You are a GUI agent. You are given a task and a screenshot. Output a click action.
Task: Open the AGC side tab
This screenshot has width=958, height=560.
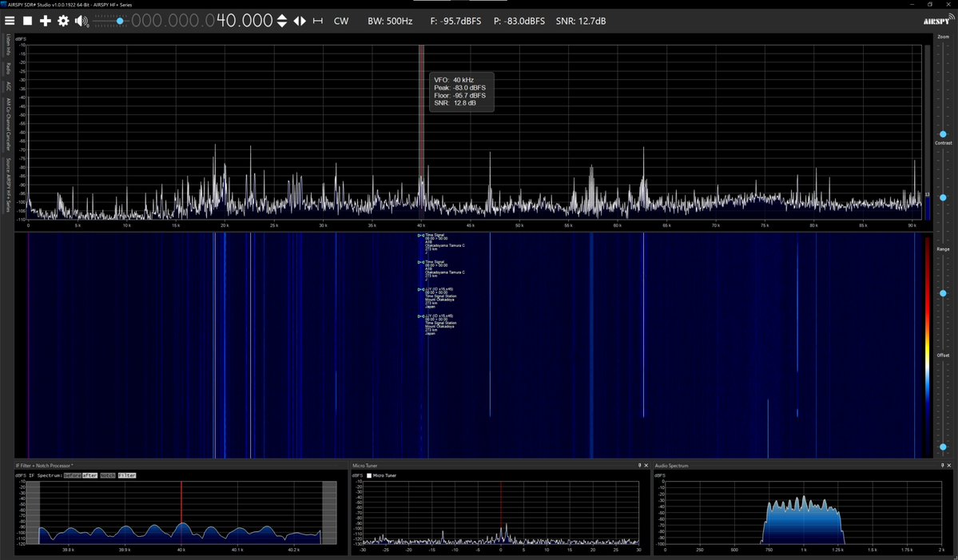click(x=8, y=86)
